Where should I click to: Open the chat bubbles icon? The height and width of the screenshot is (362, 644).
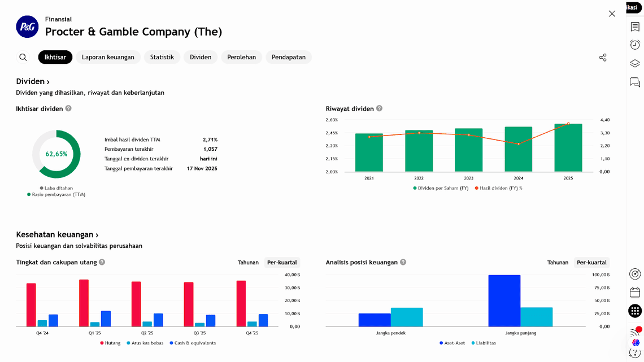635,82
